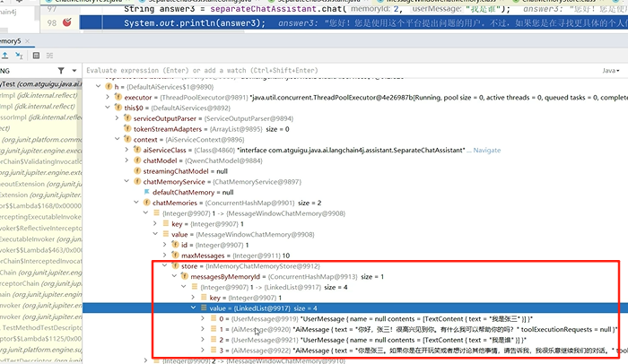Expand list element 1 AiMessage@9920
The image size is (628, 364).
203,329
